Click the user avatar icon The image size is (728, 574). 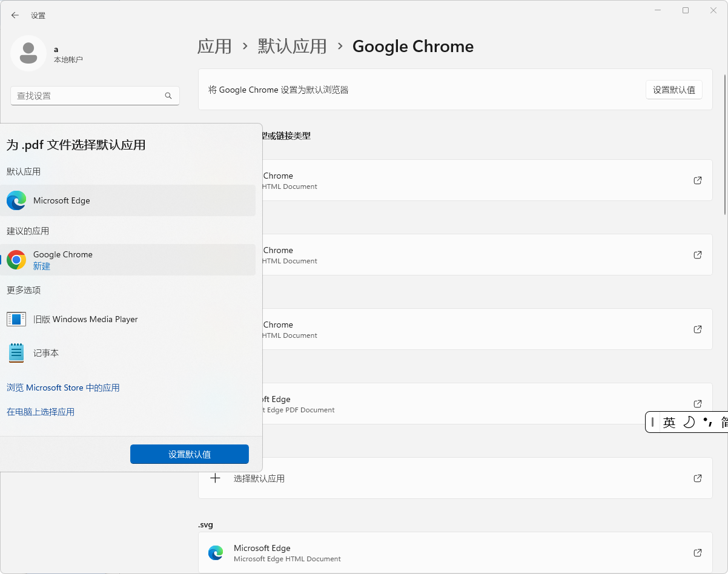click(28, 53)
